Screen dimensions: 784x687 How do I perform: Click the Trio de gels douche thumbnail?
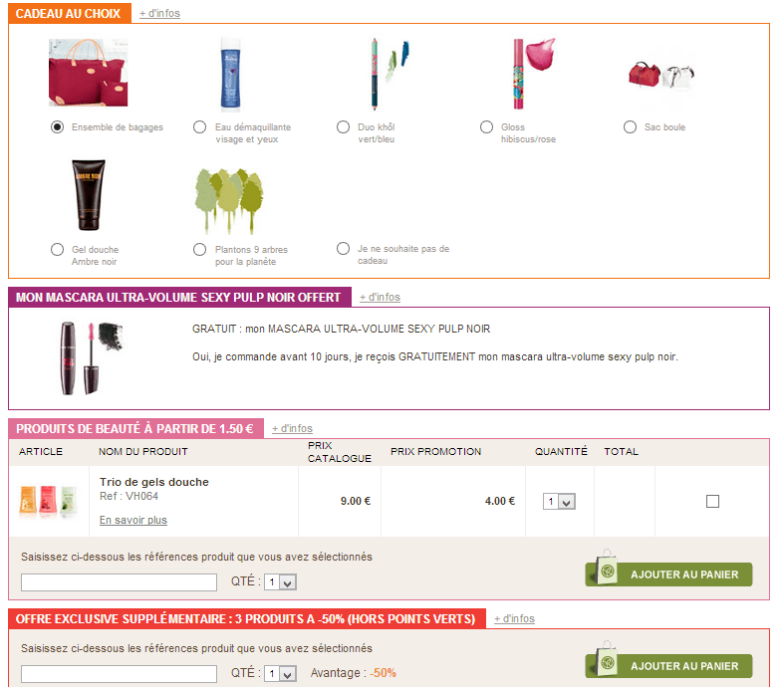click(x=48, y=501)
